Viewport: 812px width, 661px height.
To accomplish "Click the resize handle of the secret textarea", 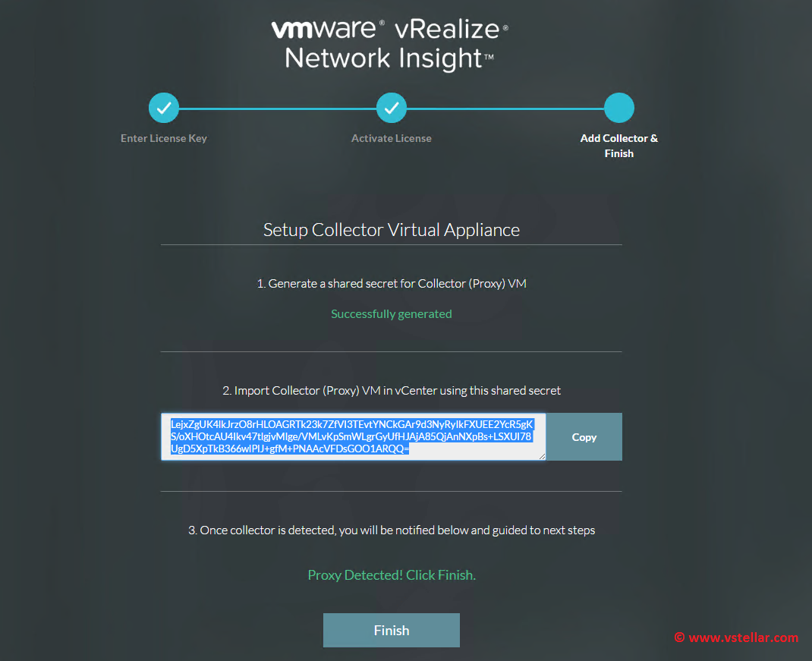I will coord(542,456).
